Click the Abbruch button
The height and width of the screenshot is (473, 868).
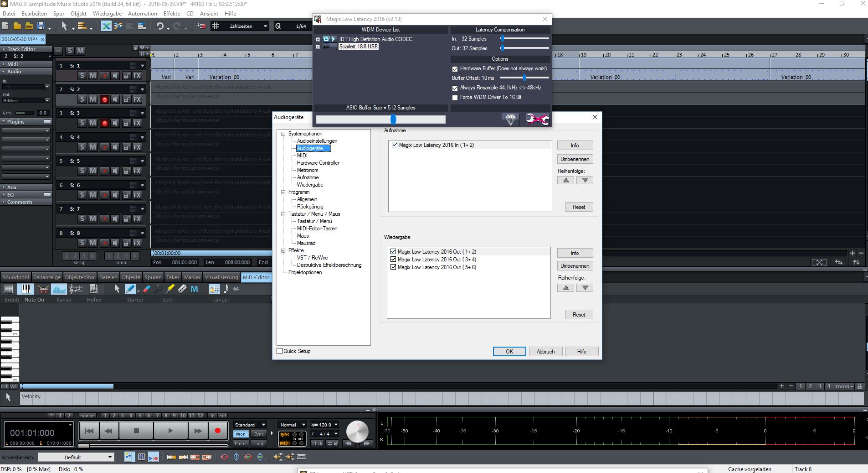click(545, 351)
